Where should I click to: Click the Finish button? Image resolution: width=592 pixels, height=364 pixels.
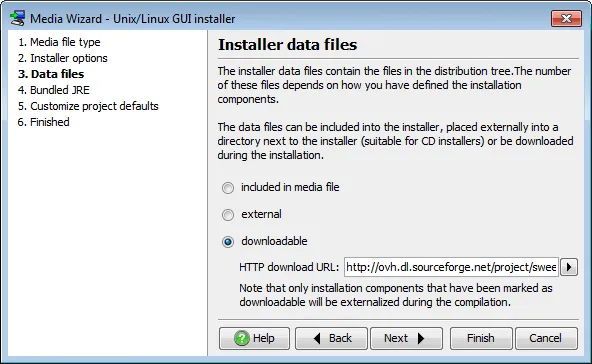point(481,338)
